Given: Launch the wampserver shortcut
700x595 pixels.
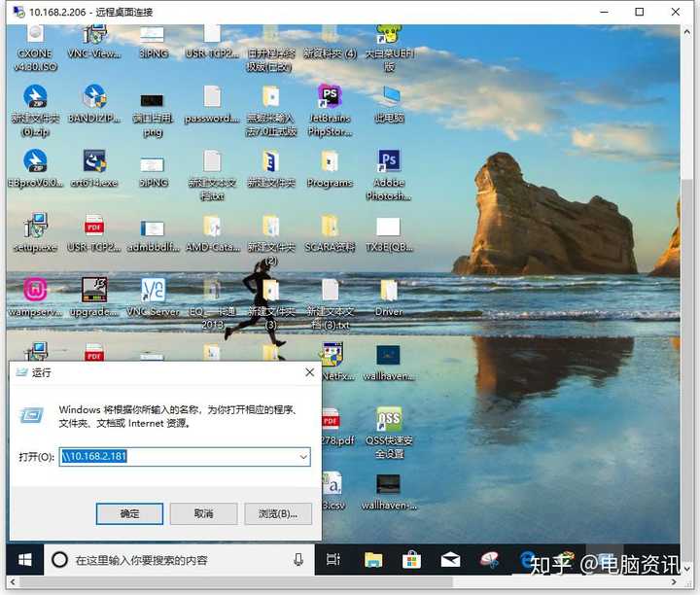Looking at the screenshot, I should [35, 297].
